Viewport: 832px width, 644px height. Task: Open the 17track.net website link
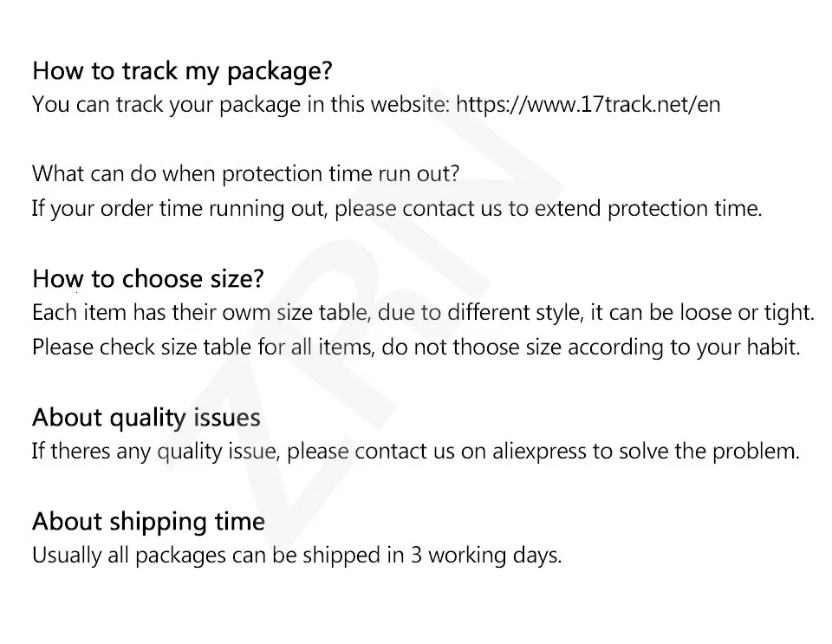point(588,105)
